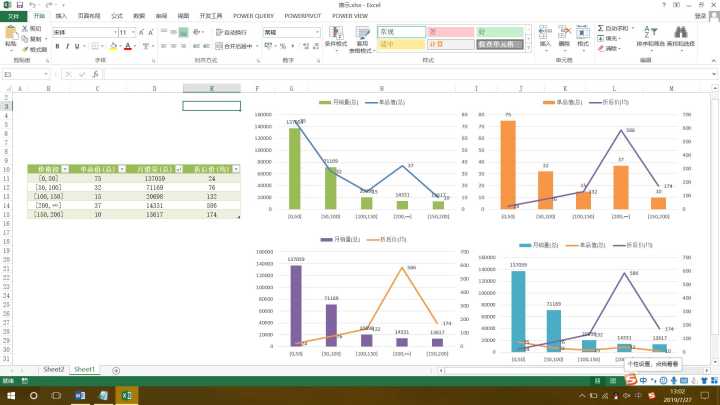Image resolution: width=720 pixels, height=405 pixels.
Task: Click the font color red A icon
Action: [128, 46]
